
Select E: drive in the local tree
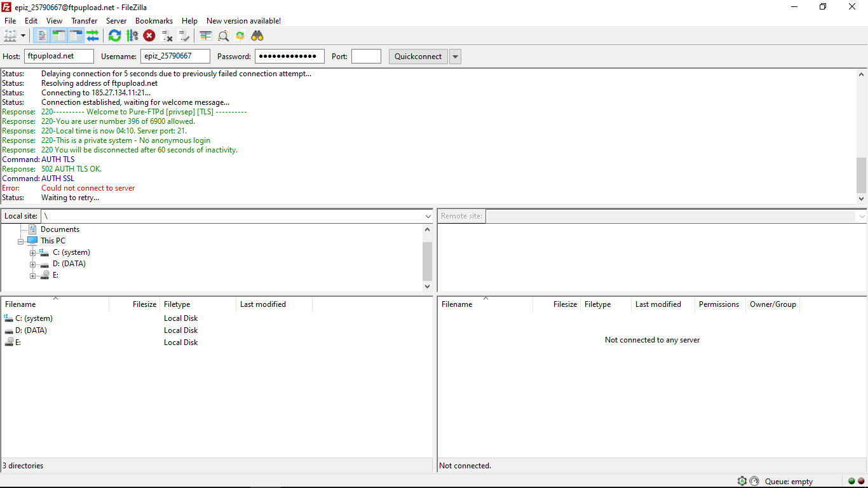coord(56,275)
